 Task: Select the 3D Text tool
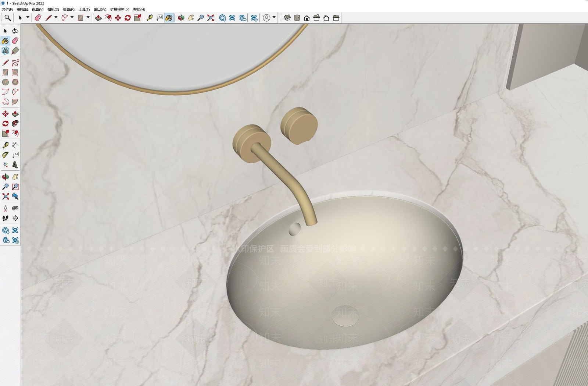pyautogui.click(x=15, y=164)
